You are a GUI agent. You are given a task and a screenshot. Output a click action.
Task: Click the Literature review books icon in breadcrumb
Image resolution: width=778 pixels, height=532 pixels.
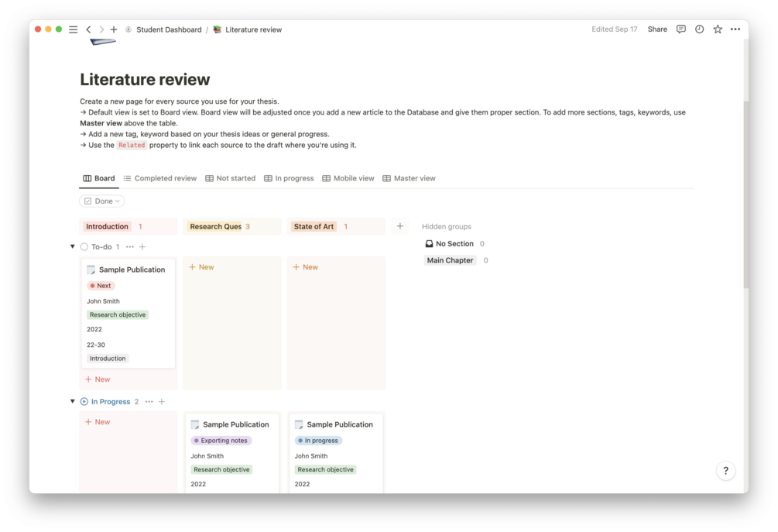point(218,29)
